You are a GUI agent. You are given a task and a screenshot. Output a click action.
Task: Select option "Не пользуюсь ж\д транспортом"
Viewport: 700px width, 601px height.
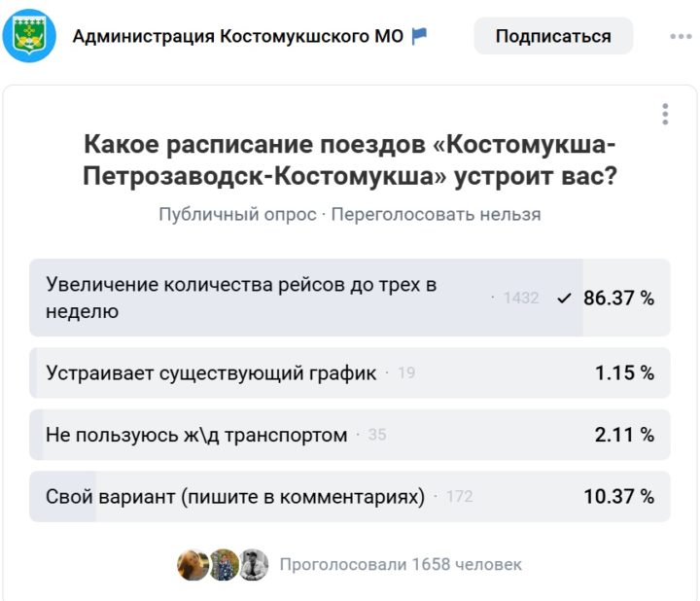196,435
